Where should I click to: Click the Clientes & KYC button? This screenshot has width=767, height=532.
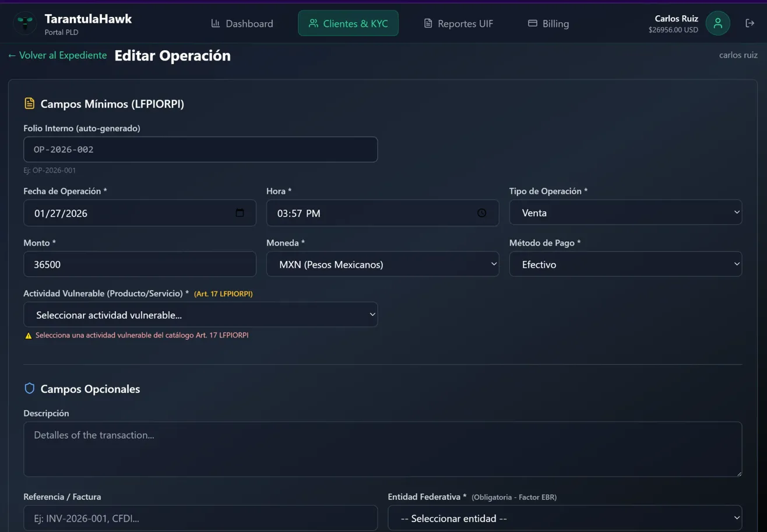(348, 24)
